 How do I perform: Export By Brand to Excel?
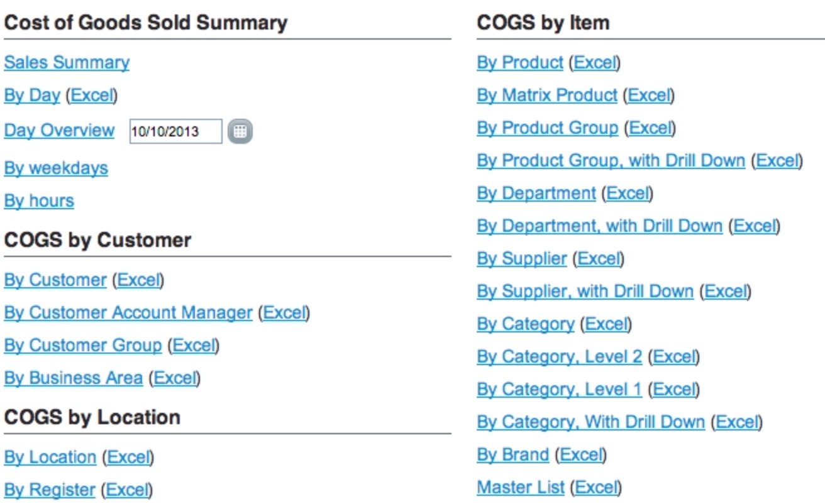[581, 455]
